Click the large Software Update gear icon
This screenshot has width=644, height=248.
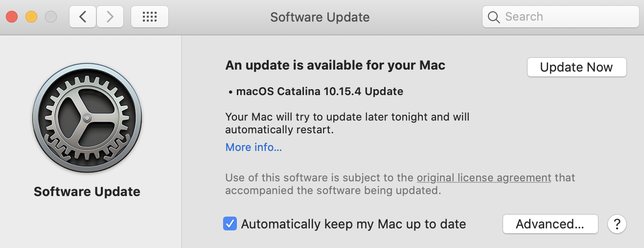[x=87, y=118]
